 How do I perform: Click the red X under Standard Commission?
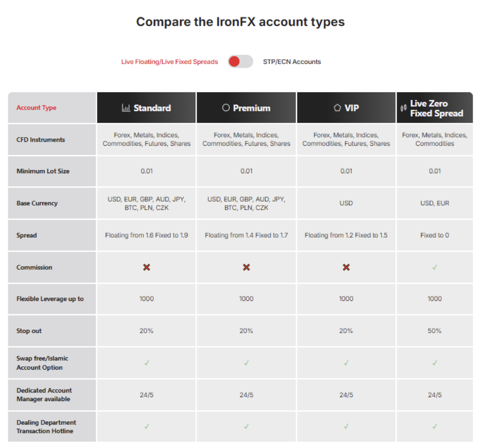147,267
